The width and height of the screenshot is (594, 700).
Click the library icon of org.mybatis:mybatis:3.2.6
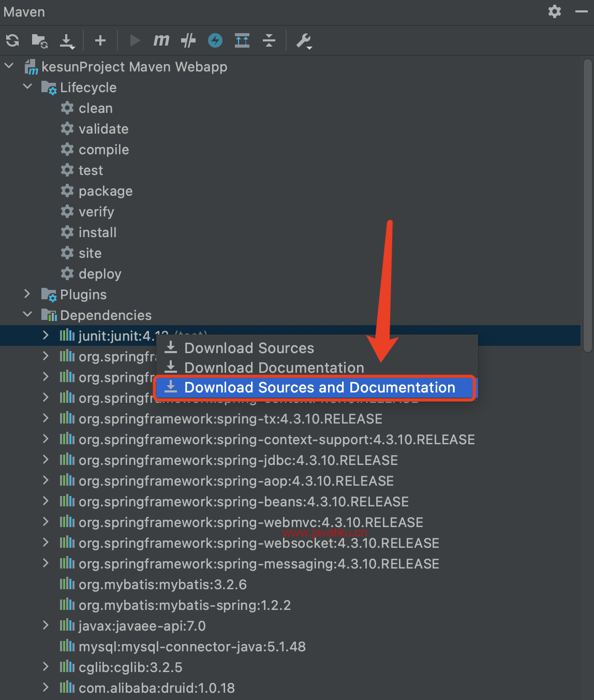[67, 584]
